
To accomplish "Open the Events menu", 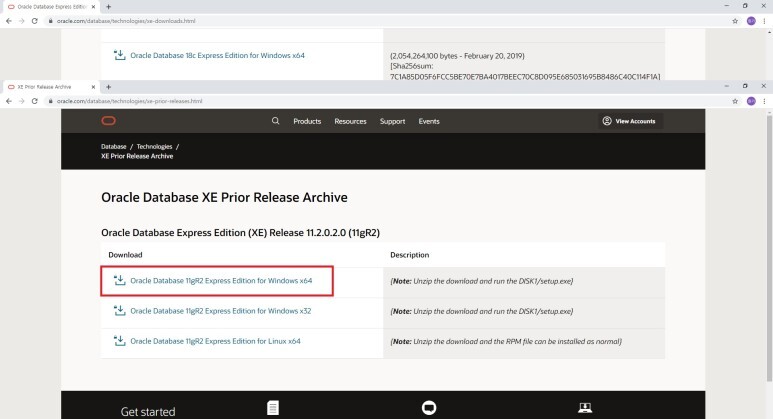I will [x=429, y=121].
